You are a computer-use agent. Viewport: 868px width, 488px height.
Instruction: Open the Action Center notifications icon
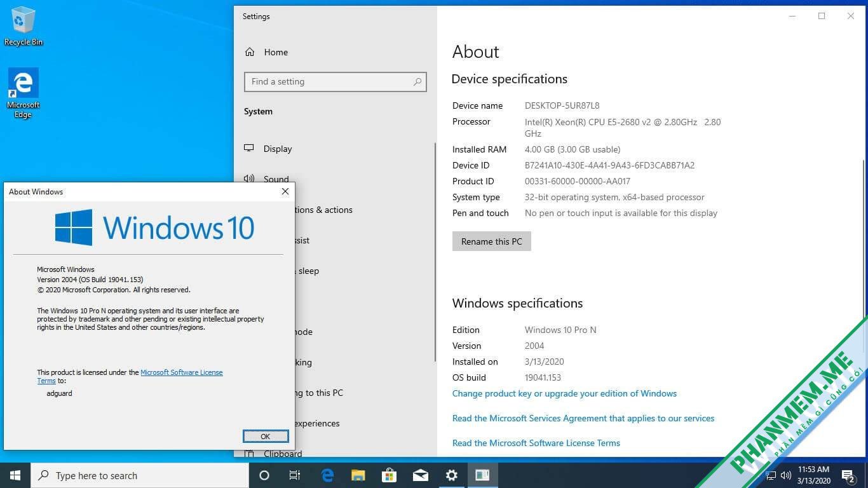[x=848, y=475]
